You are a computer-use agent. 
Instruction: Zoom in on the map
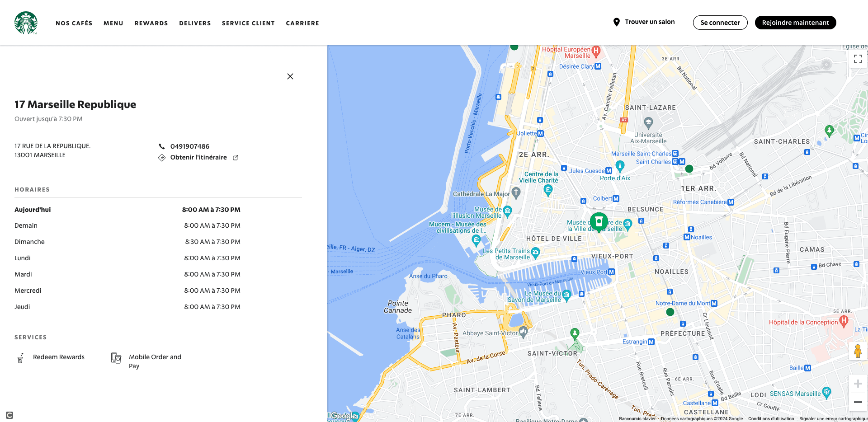[858, 384]
